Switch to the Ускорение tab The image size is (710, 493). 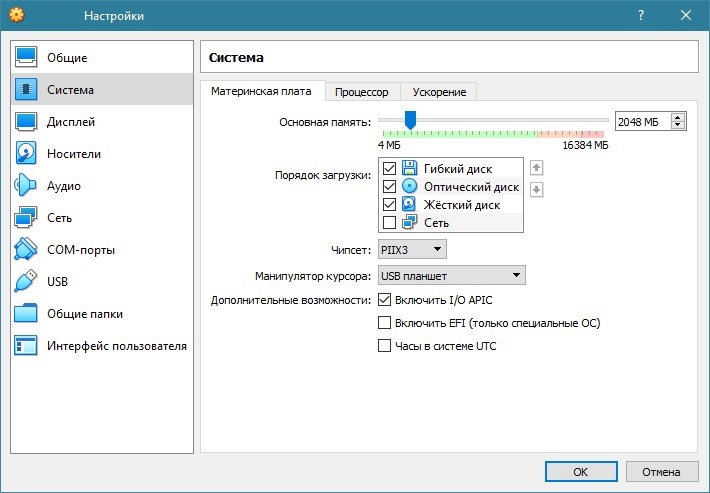click(439, 92)
